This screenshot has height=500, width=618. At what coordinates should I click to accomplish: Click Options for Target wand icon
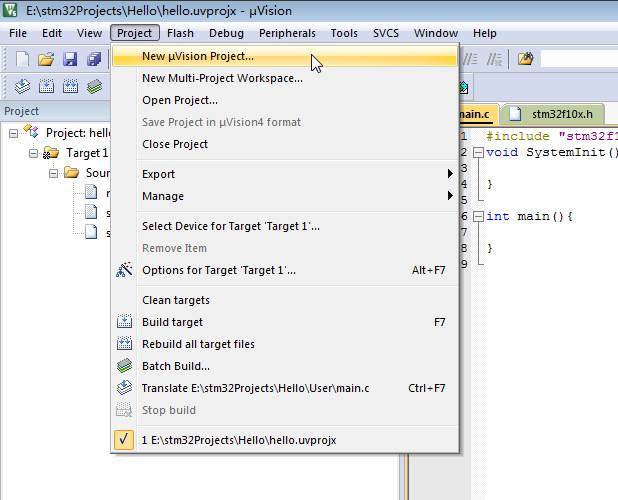point(124,270)
